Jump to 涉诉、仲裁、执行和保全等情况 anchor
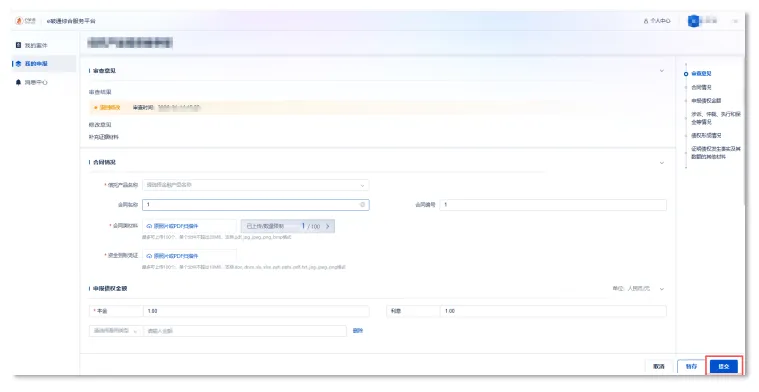Screen dimensions: 759x392 pyautogui.click(x=715, y=118)
